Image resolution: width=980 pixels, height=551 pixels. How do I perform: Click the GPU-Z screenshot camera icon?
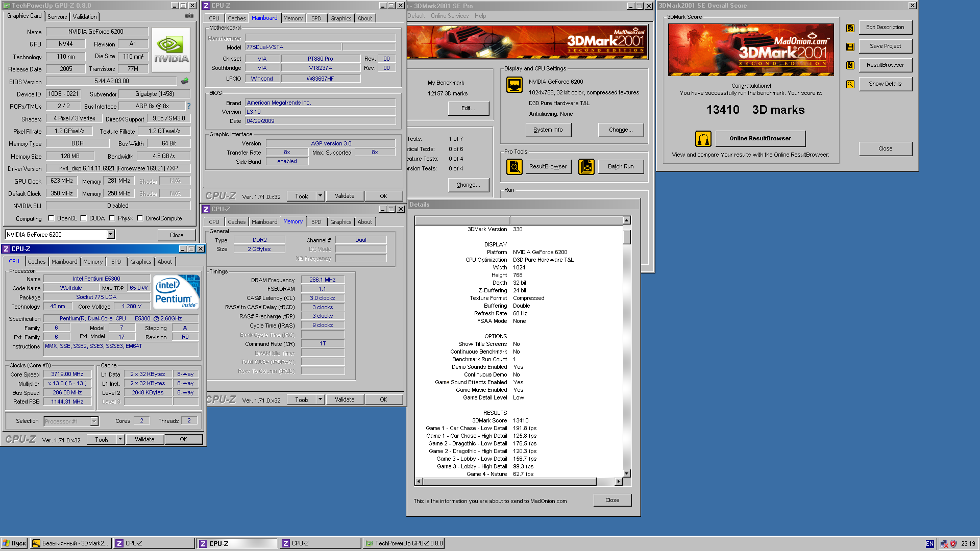(189, 16)
